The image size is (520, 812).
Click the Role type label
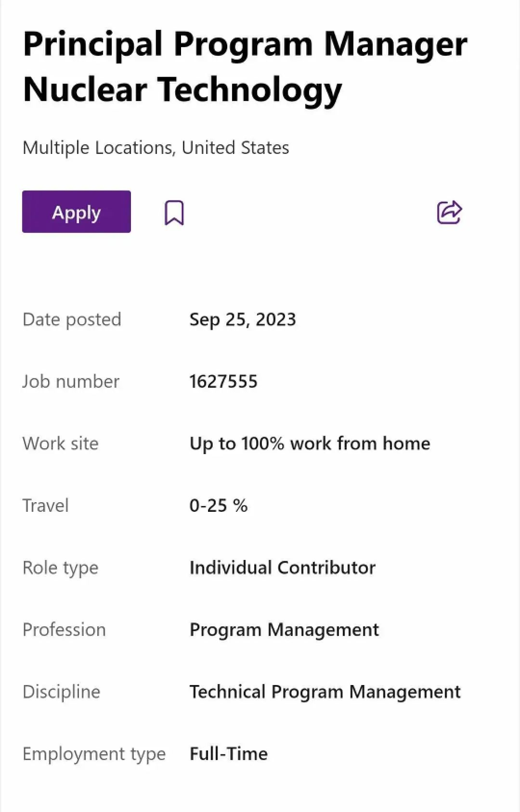60,568
